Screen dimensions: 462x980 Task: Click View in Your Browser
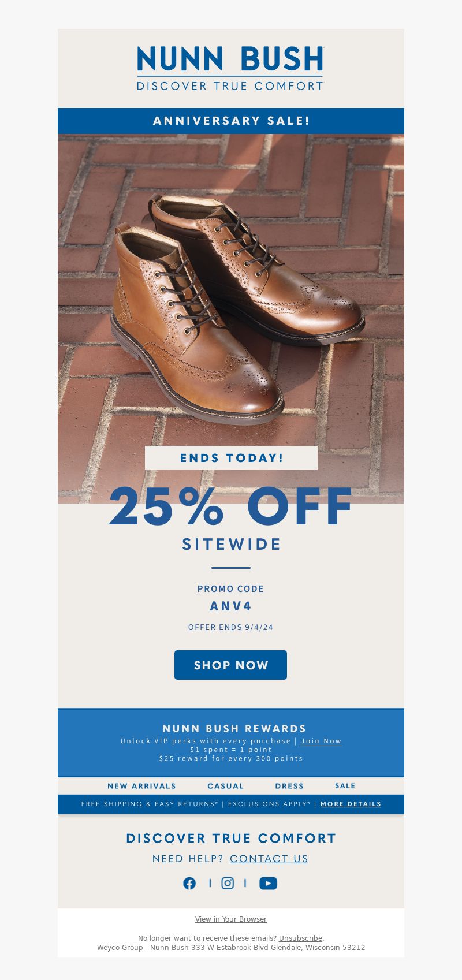pos(231,919)
